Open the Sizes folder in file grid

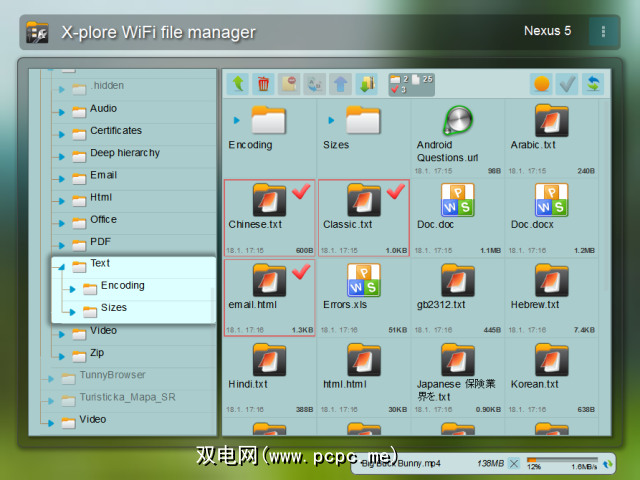coord(363,120)
